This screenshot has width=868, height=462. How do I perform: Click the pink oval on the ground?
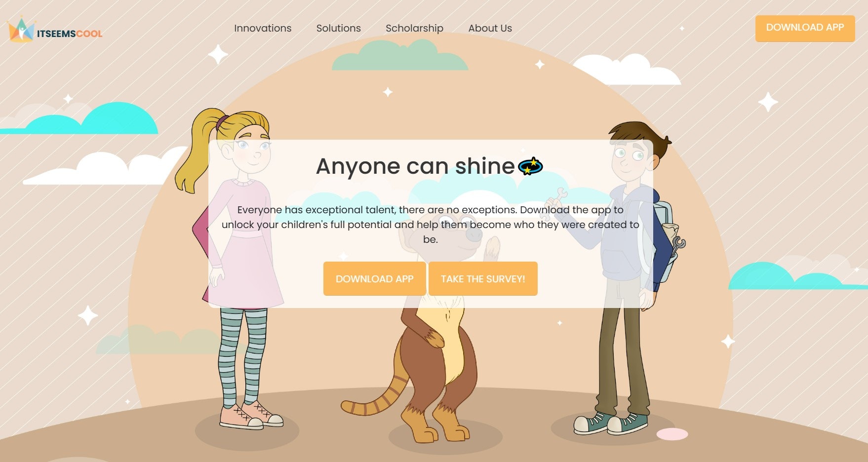(672, 434)
